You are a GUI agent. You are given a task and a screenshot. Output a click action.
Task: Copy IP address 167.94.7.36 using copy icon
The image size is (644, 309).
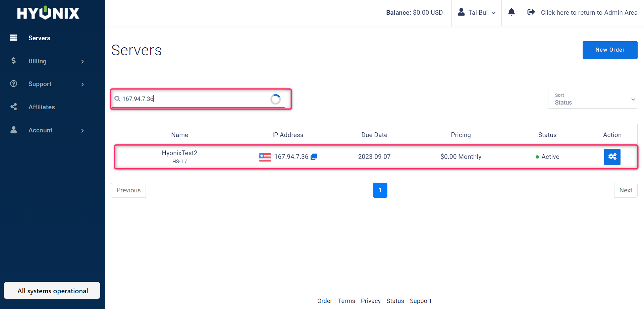coord(314,157)
